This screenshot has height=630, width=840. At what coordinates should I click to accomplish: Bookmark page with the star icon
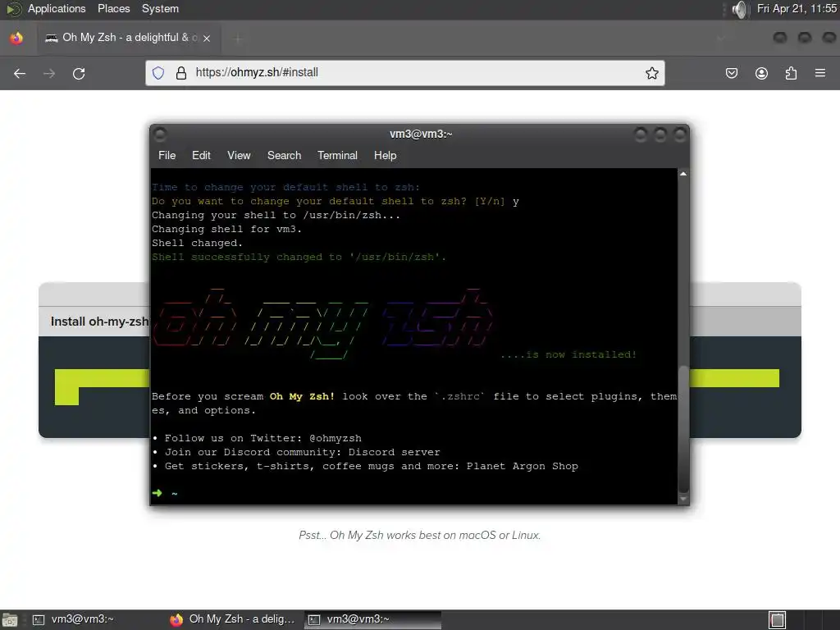(652, 73)
